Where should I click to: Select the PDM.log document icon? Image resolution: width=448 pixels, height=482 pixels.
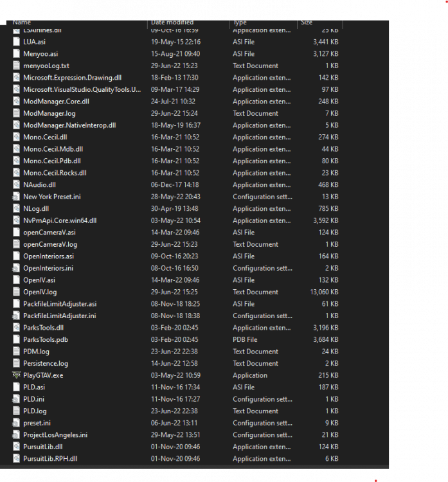point(16,352)
